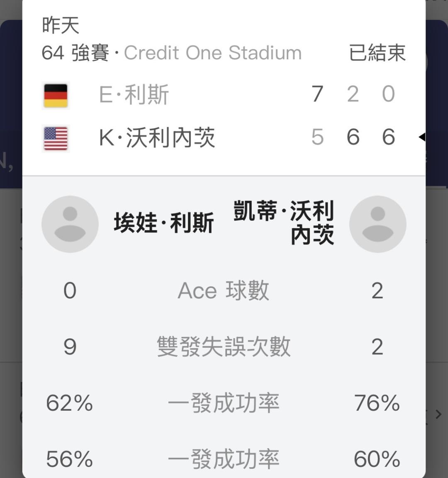Viewport: 448px width, 478px height.
Task: Tap the 60% stat value
Action: (x=377, y=459)
